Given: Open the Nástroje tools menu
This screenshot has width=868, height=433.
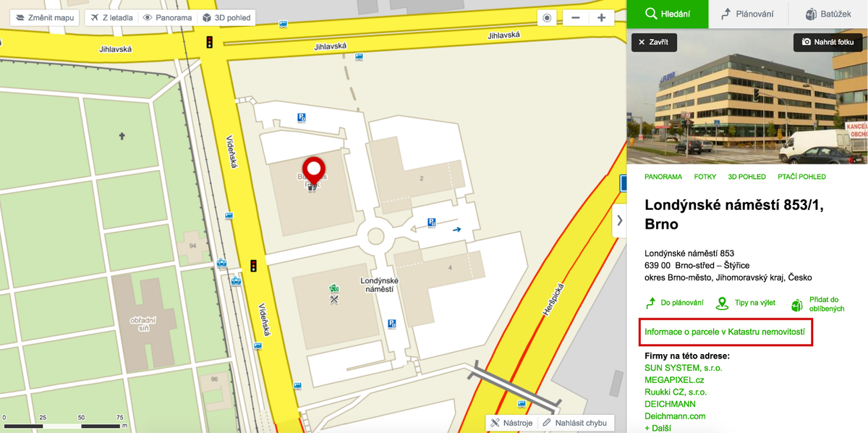Looking at the screenshot, I should click(511, 424).
